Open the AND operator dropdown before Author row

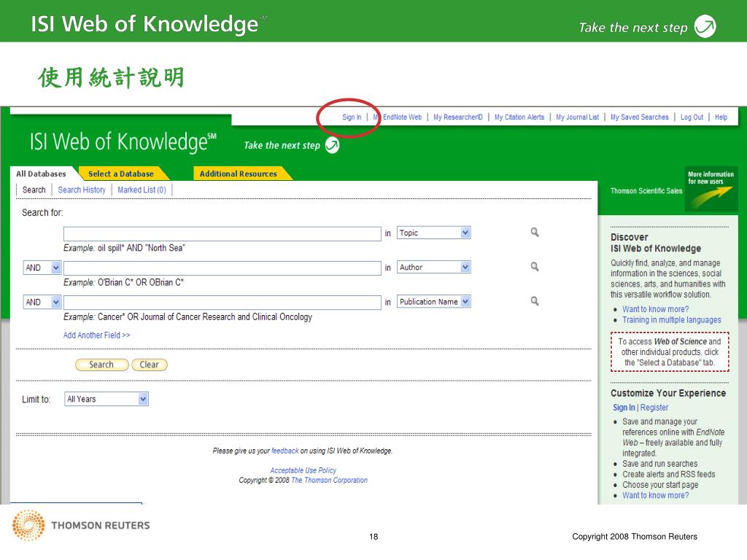(42, 268)
